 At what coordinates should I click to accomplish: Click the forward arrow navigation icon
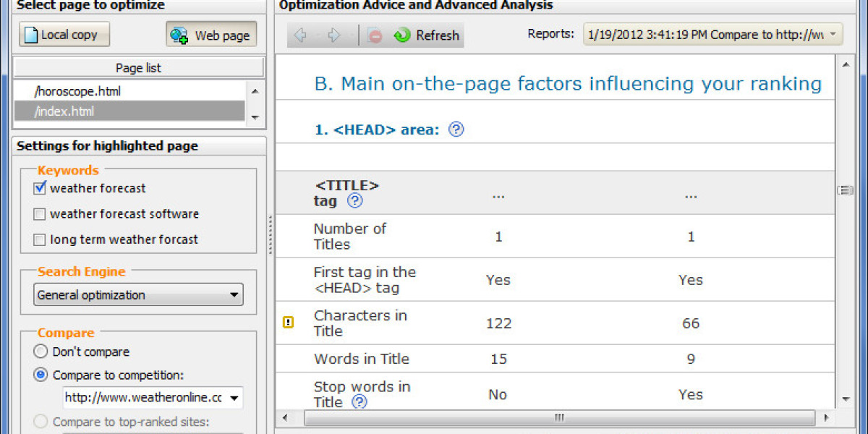click(333, 35)
